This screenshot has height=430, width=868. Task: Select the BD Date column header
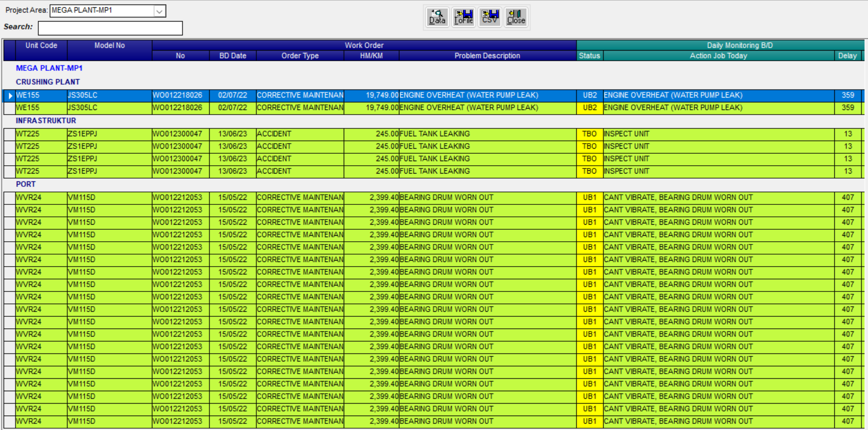click(232, 56)
